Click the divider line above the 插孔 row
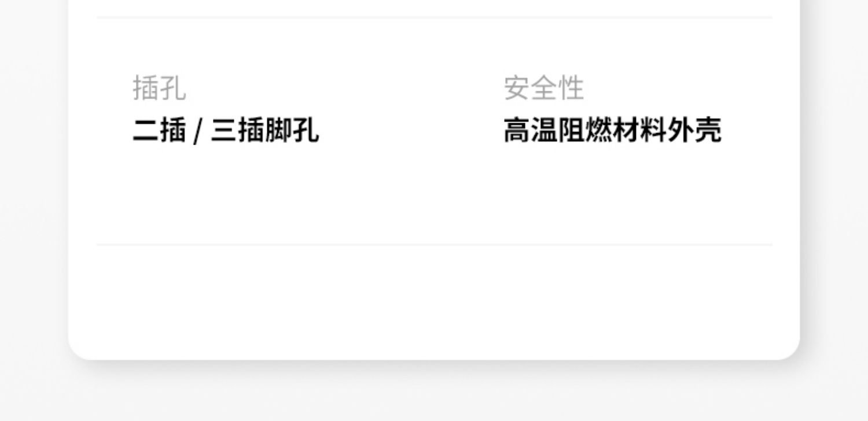 pos(434,17)
